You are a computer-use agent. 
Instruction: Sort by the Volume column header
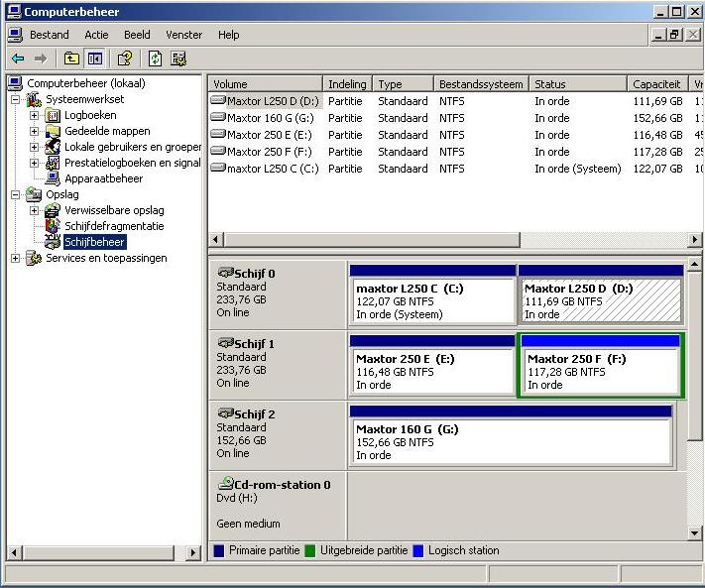coord(266,84)
